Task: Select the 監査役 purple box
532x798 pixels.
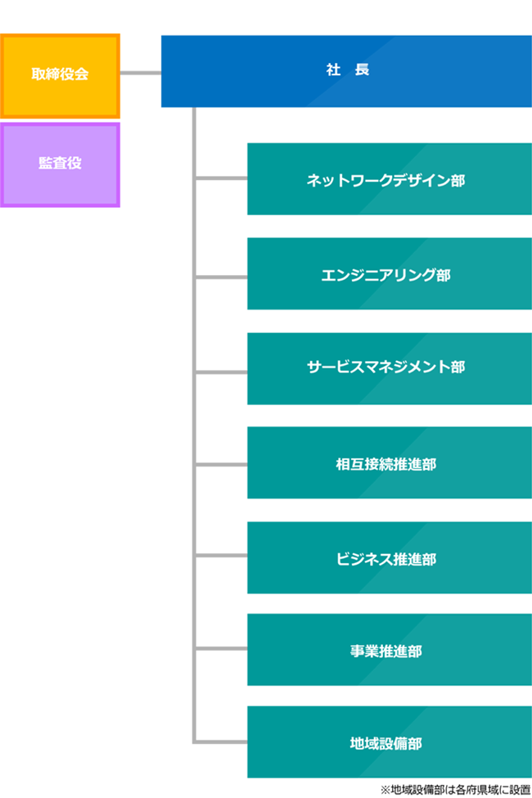Action: (x=61, y=165)
